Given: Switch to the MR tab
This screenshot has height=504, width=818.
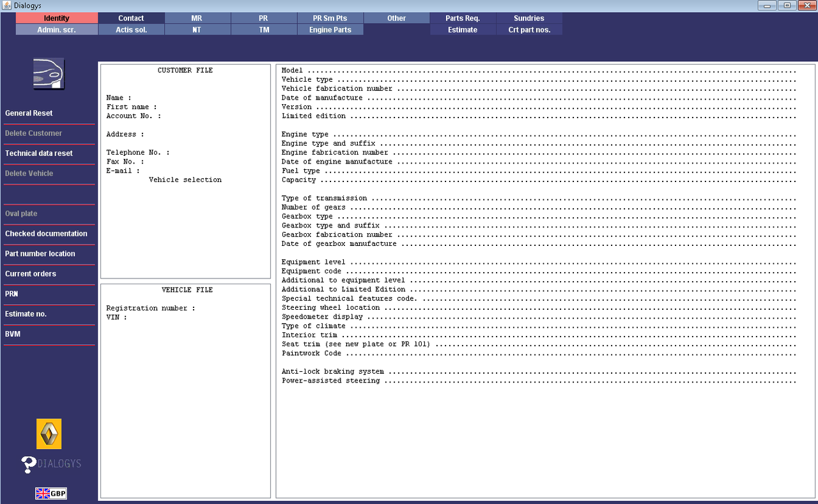Looking at the screenshot, I should (197, 18).
